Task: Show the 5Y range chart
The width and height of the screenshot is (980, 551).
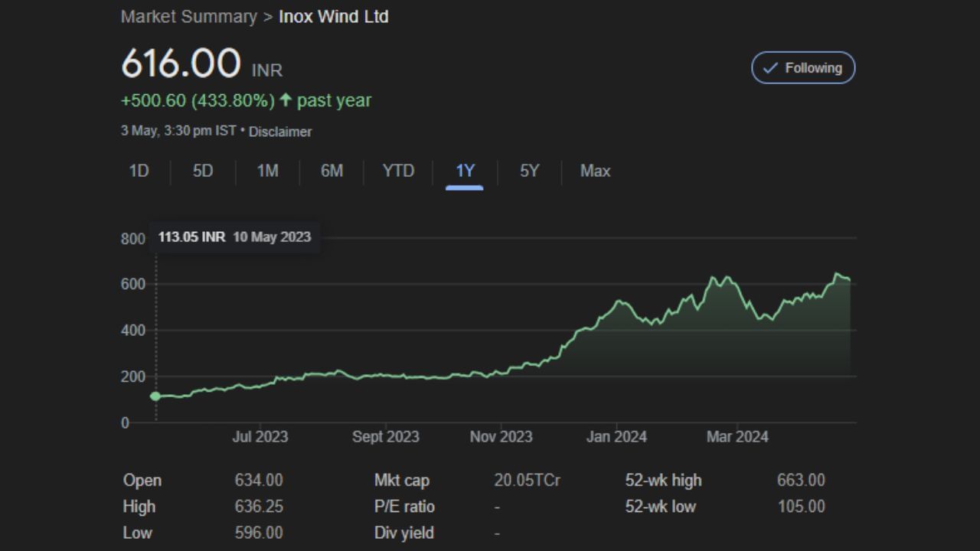Action: tap(529, 171)
